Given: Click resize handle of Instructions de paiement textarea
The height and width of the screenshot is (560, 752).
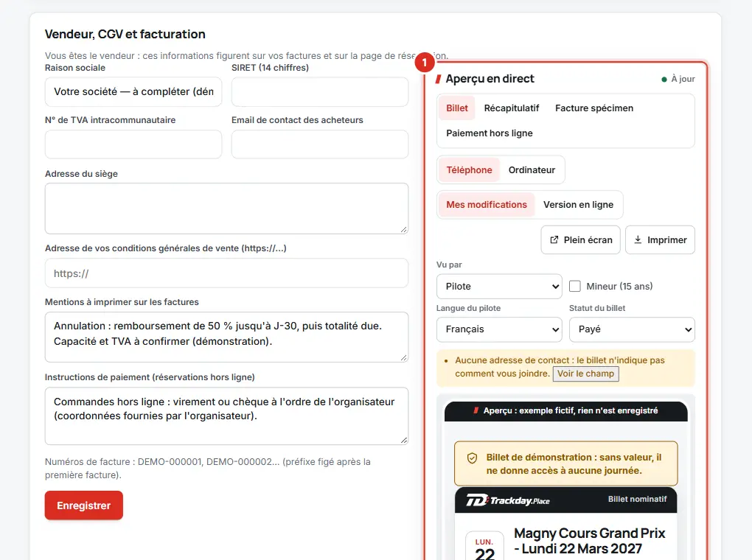Looking at the screenshot, I should 404,441.
